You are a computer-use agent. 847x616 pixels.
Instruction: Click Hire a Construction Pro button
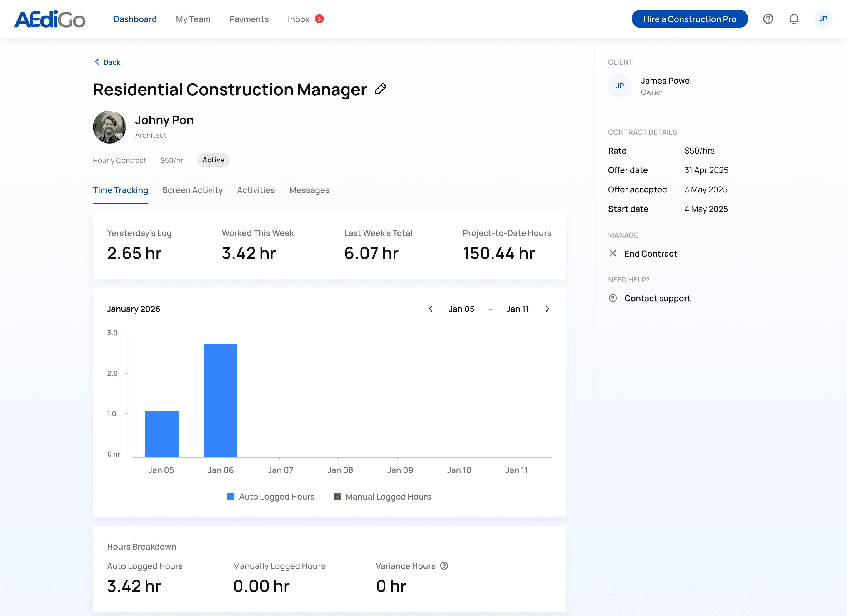(x=689, y=19)
